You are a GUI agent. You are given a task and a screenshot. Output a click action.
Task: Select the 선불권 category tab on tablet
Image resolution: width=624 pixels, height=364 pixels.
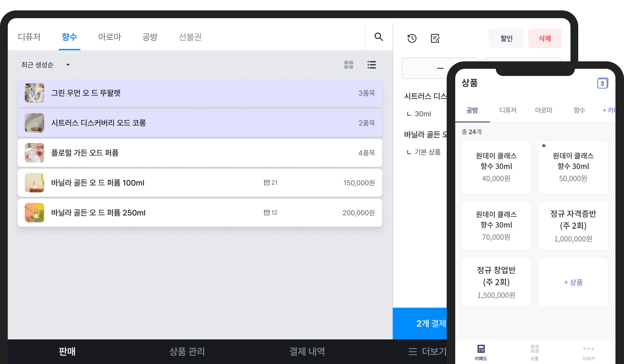click(x=190, y=37)
